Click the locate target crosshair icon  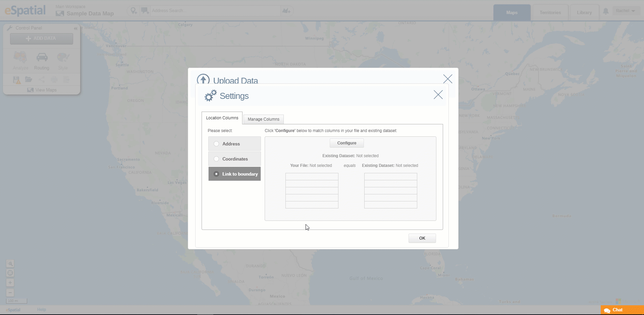point(10,273)
